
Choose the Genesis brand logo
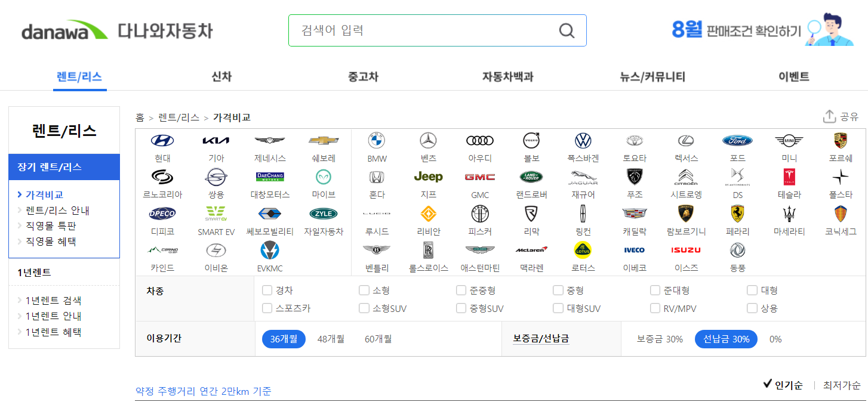(x=270, y=141)
